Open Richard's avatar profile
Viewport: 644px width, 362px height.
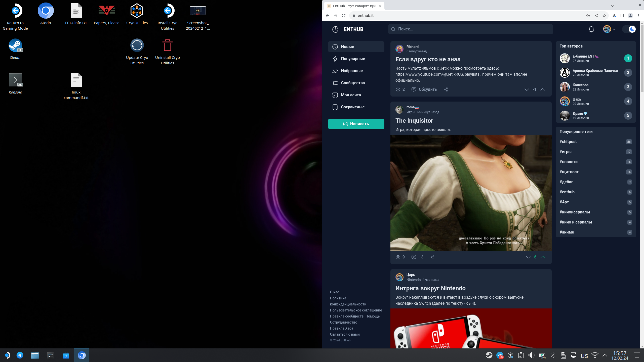coord(399,49)
